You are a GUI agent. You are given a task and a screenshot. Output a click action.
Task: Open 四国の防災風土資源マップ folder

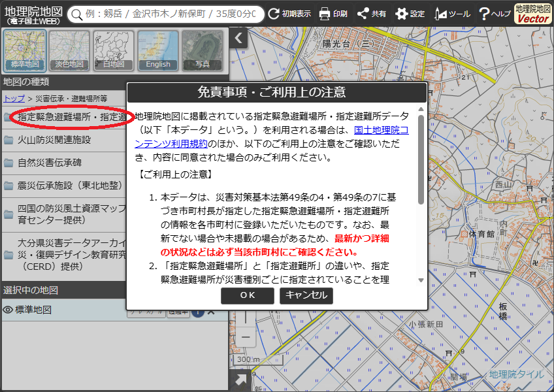[64, 214]
